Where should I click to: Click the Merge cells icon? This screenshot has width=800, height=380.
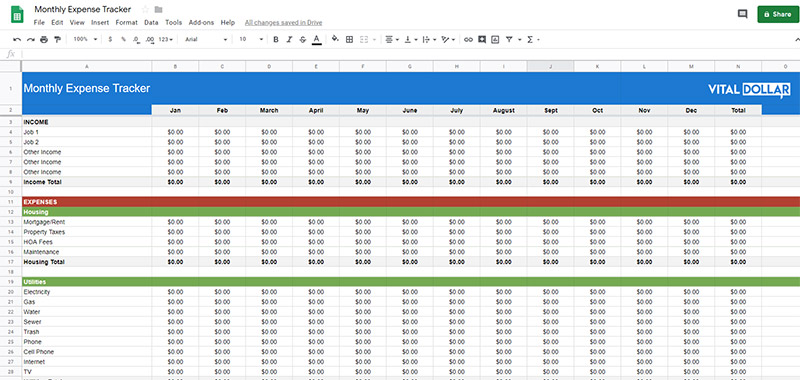coord(364,39)
